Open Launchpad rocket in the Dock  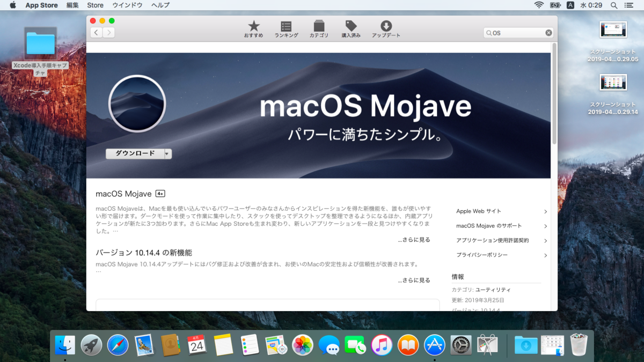point(92,345)
